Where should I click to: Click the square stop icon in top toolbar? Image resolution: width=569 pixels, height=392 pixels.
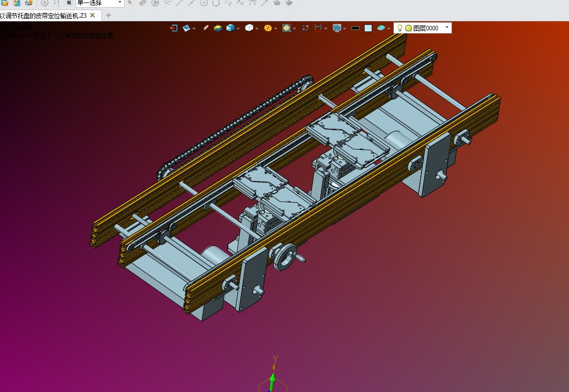pyautogui.click(x=68, y=3)
